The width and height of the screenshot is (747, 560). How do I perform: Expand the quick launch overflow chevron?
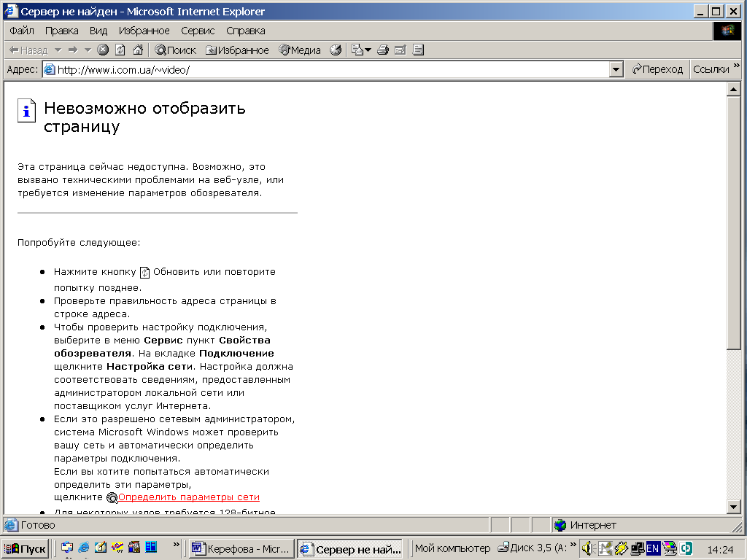[x=177, y=544]
